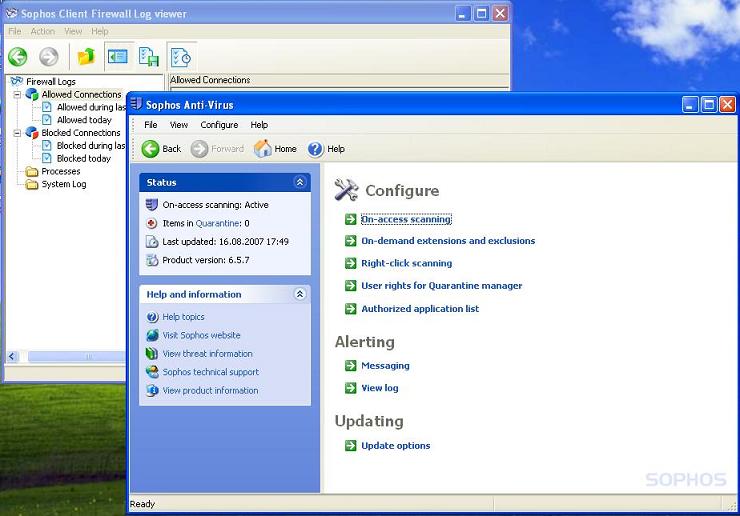Select Blocked today in the tree
Viewport: 740px width, 516px height.
click(84, 159)
